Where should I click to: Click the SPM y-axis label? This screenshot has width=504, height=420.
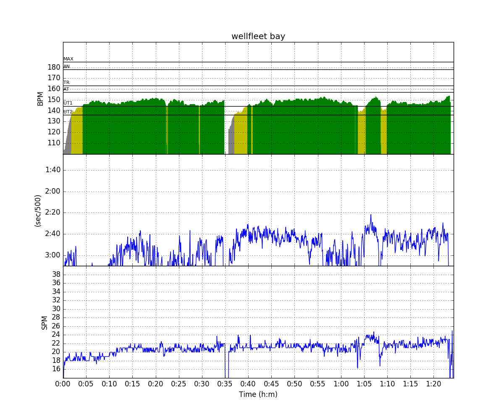pyautogui.click(x=45, y=322)
